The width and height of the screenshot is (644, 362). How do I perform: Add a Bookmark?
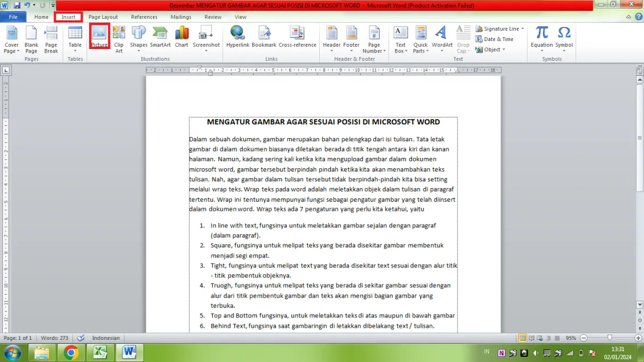point(264,36)
